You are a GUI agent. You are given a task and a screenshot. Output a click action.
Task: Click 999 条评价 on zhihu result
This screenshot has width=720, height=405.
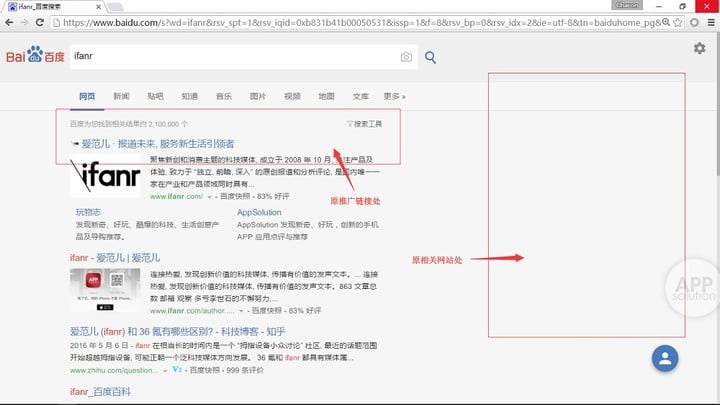tap(246, 370)
